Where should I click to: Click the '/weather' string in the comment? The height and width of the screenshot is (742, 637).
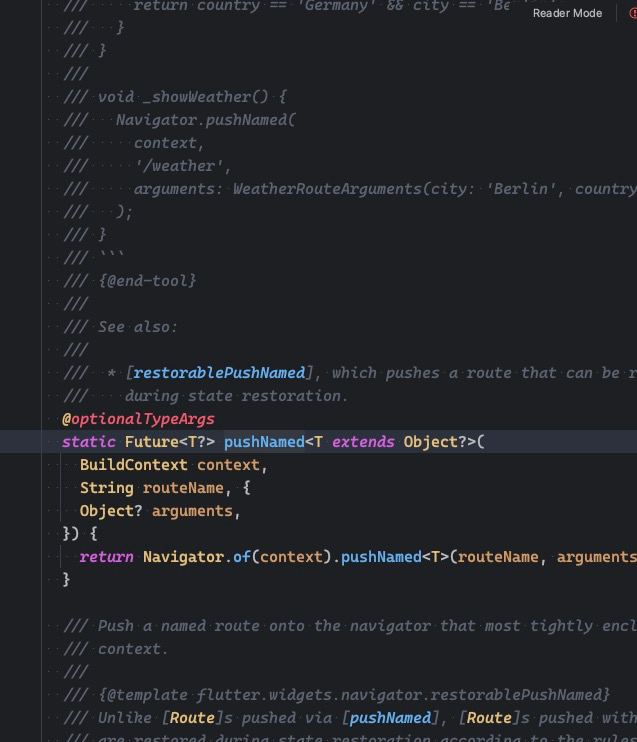[x=178, y=166]
